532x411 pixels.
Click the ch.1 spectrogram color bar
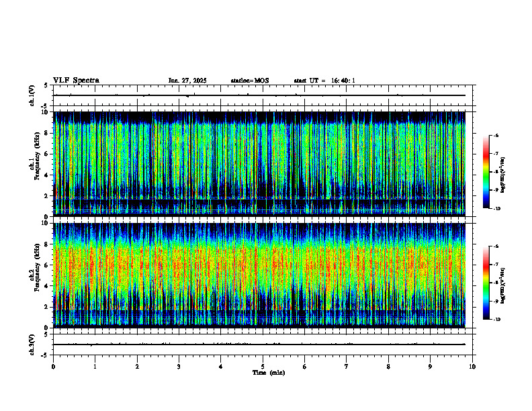tap(486, 172)
